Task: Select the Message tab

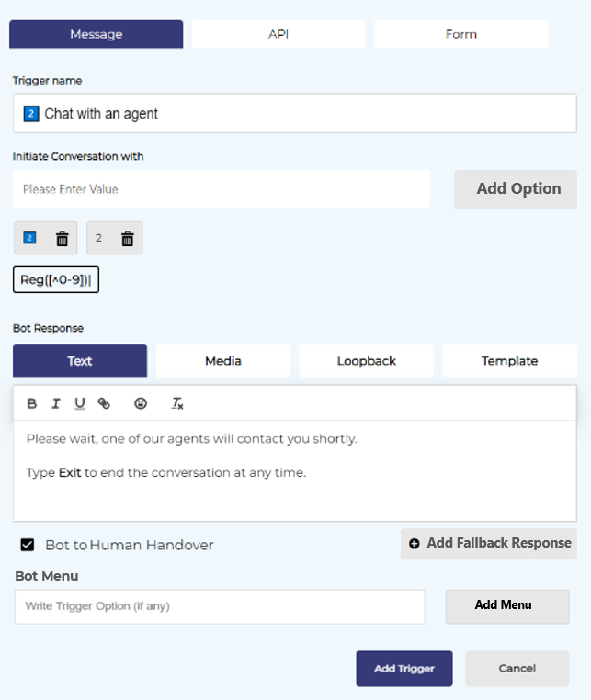Action: tap(96, 34)
